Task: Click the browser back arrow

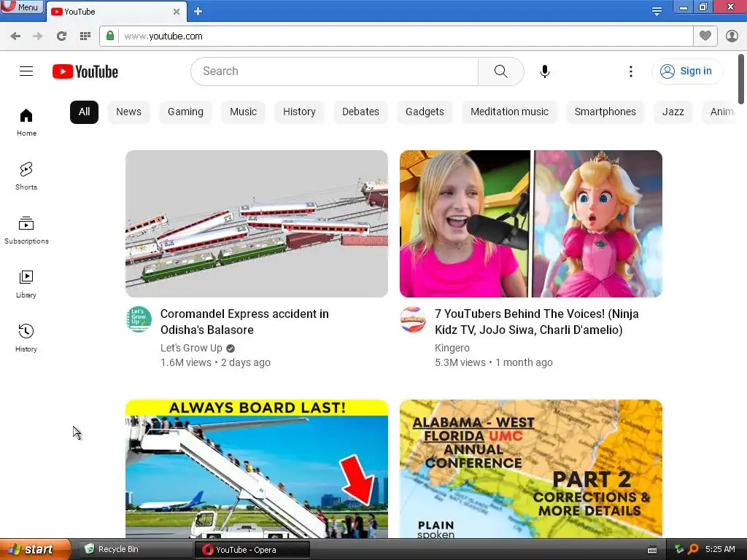Action: [15, 36]
